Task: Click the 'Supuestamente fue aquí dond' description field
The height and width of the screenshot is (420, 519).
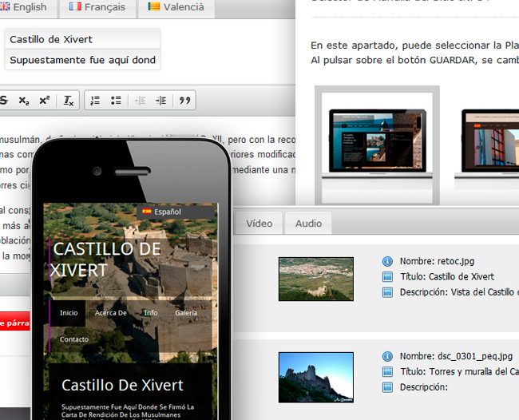Action: point(83,60)
